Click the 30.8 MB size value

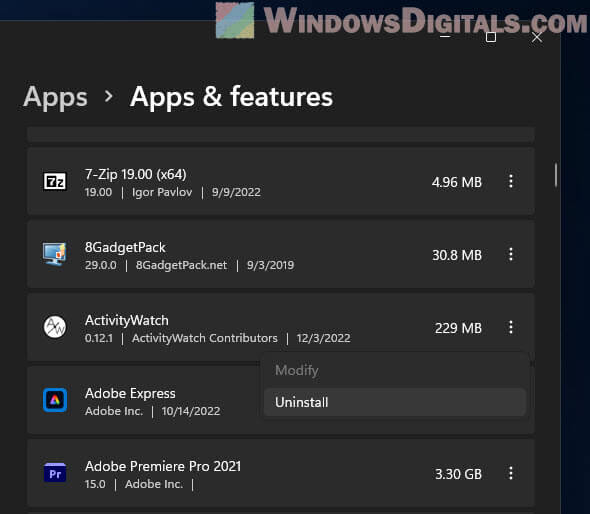(457, 255)
